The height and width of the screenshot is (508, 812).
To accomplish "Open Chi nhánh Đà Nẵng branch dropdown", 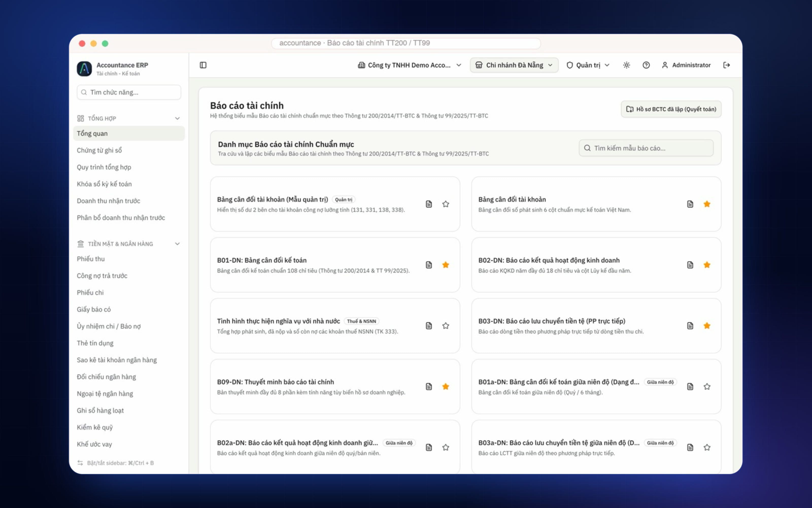I will tap(514, 65).
